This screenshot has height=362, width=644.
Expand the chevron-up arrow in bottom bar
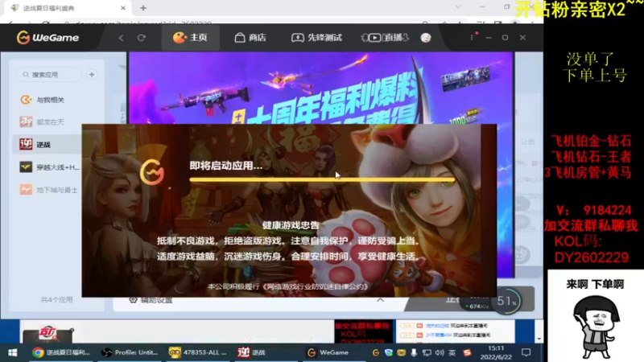[x=380, y=300]
